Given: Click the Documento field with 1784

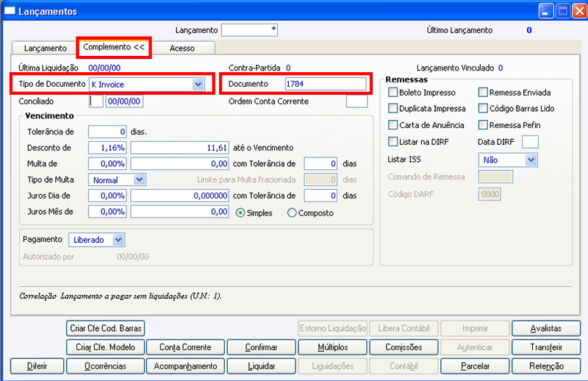Looking at the screenshot, I should coord(326,84).
